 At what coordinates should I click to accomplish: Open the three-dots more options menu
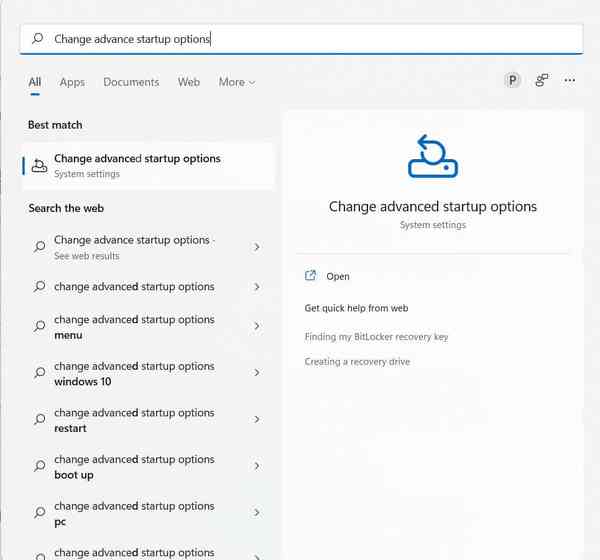569,80
